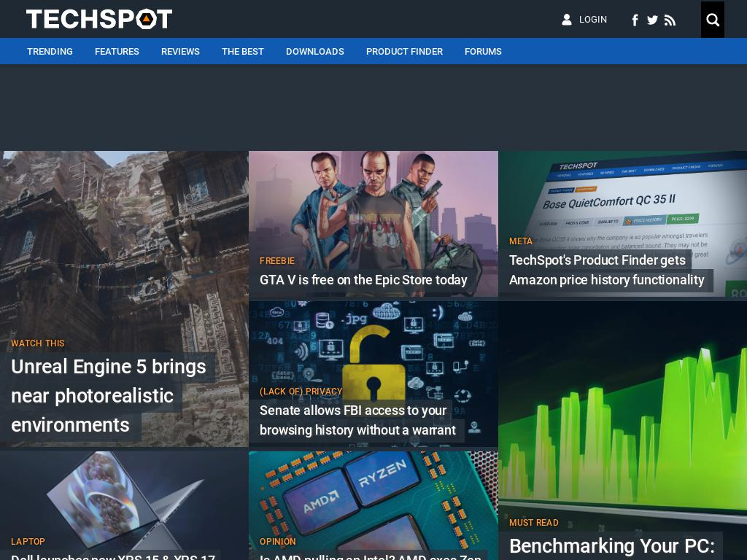Image resolution: width=747 pixels, height=560 pixels.
Task: Go to the Reviews section
Action: (x=180, y=52)
